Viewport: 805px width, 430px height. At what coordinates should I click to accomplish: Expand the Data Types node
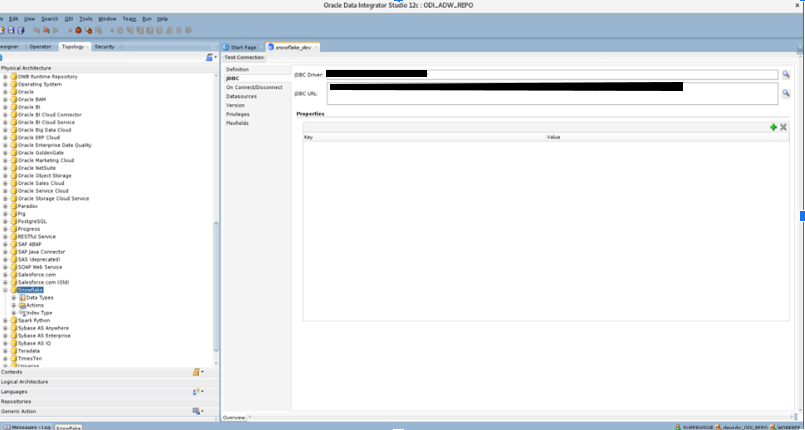click(x=14, y=298)
